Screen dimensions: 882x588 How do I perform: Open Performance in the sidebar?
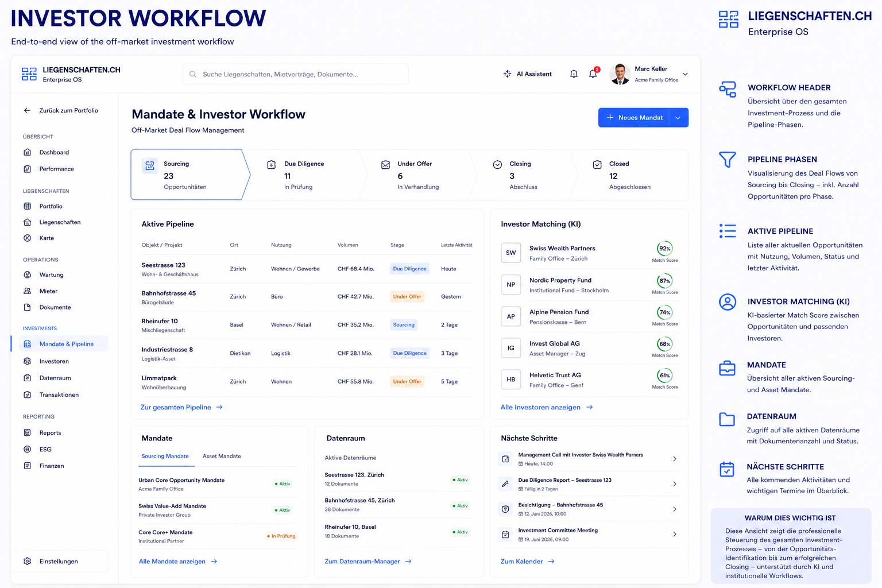56,169
